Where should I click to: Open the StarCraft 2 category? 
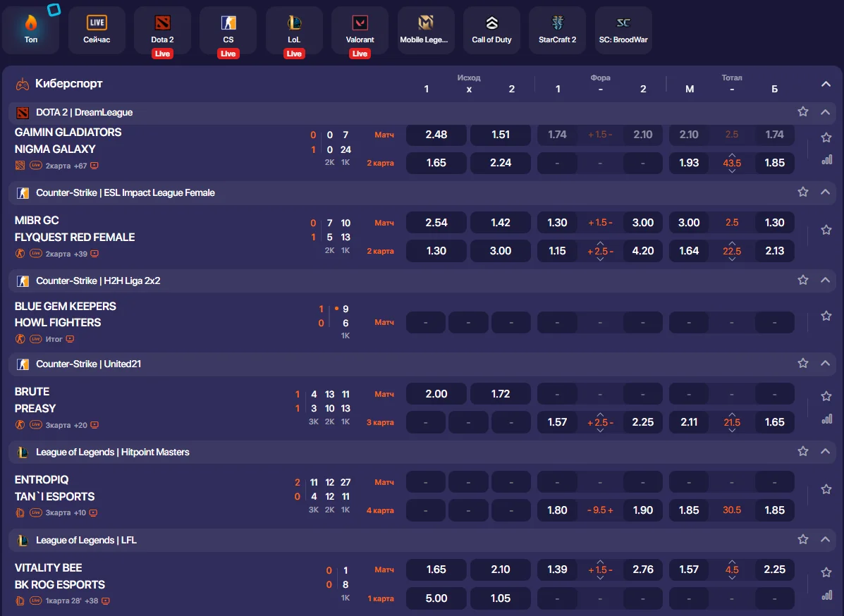tap(557, 30)
